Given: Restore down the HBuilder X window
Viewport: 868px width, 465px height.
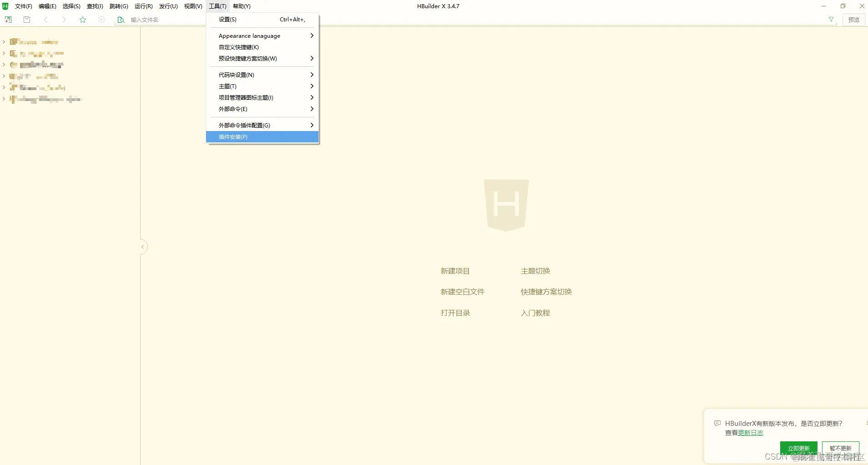Looking at the screenshot, I should pyautogui.click(x=843, y=6).
